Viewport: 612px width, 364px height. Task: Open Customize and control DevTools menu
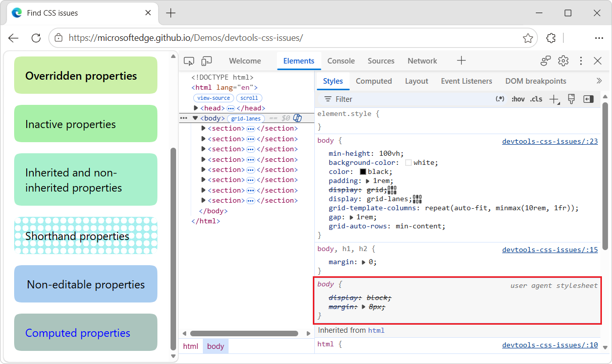[x=581, y=61]
